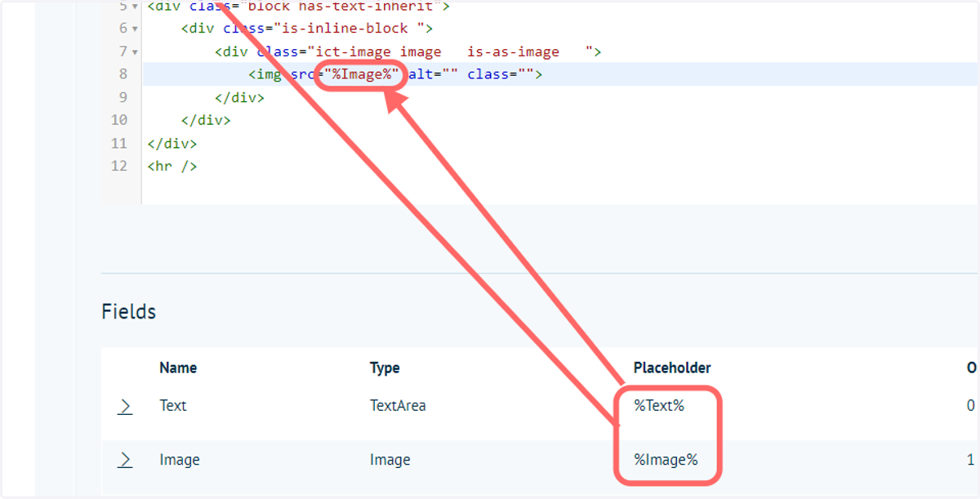Expand the Image field row chevron
The image size is (980, 499).
125,460
